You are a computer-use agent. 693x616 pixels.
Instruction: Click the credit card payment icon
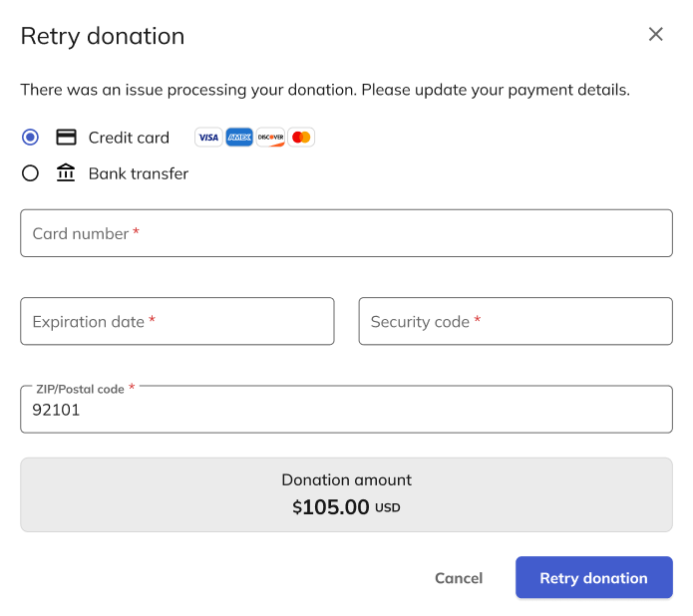point(66,138)
